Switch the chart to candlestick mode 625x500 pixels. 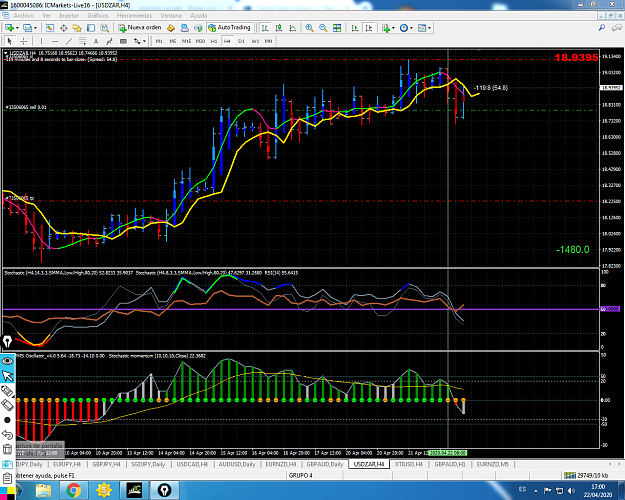[x=279, y=28]
